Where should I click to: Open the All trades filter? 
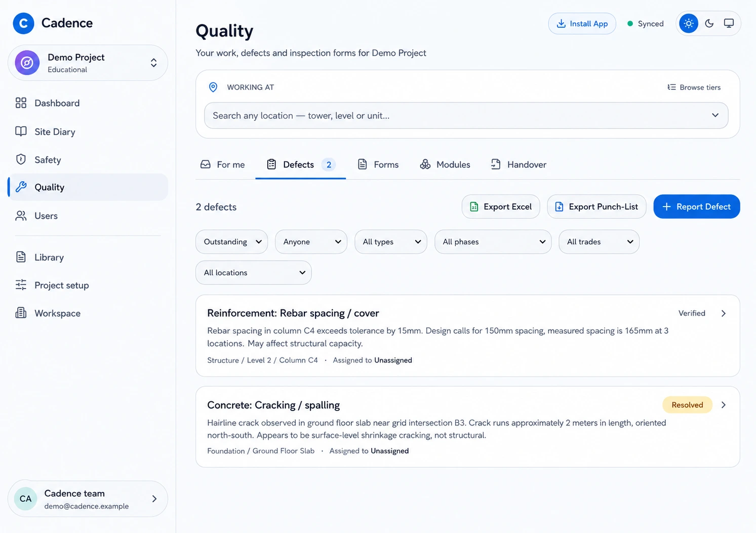(599, 242)
